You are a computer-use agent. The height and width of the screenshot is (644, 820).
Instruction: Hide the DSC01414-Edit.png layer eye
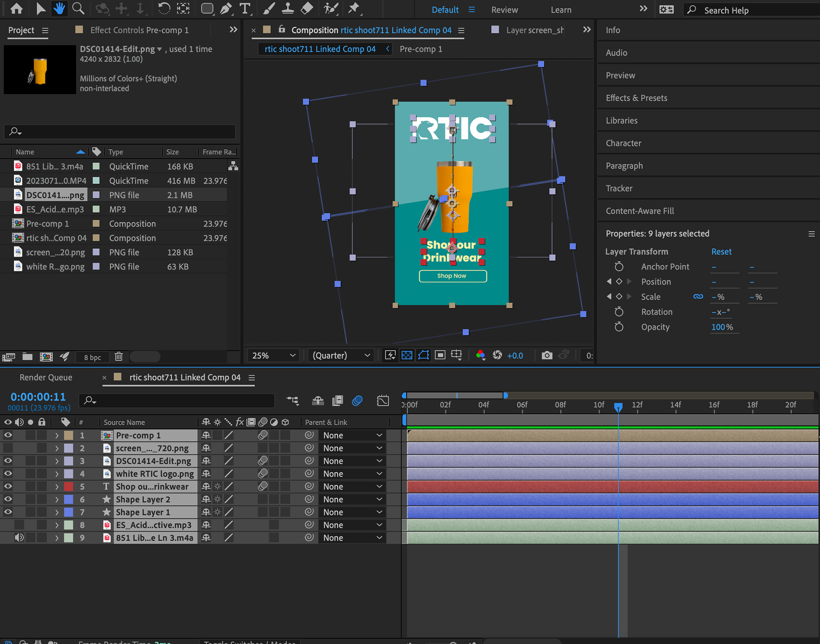tap(8, 461)
